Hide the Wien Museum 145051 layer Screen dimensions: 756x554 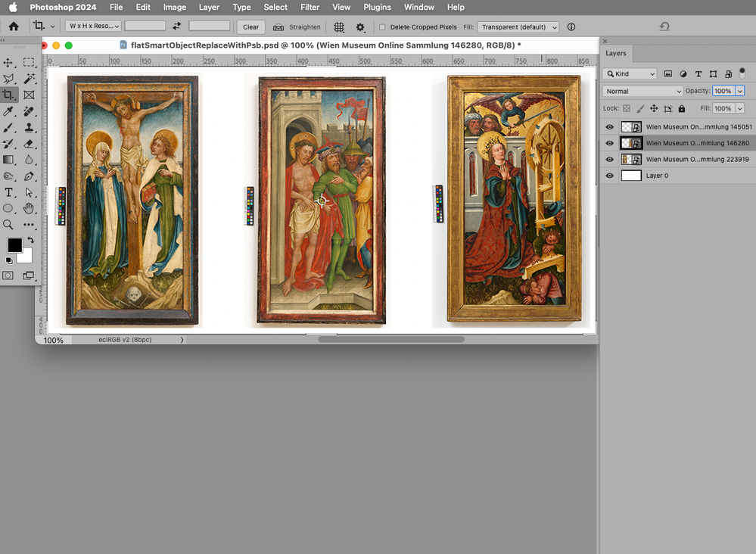click(610, 127)
